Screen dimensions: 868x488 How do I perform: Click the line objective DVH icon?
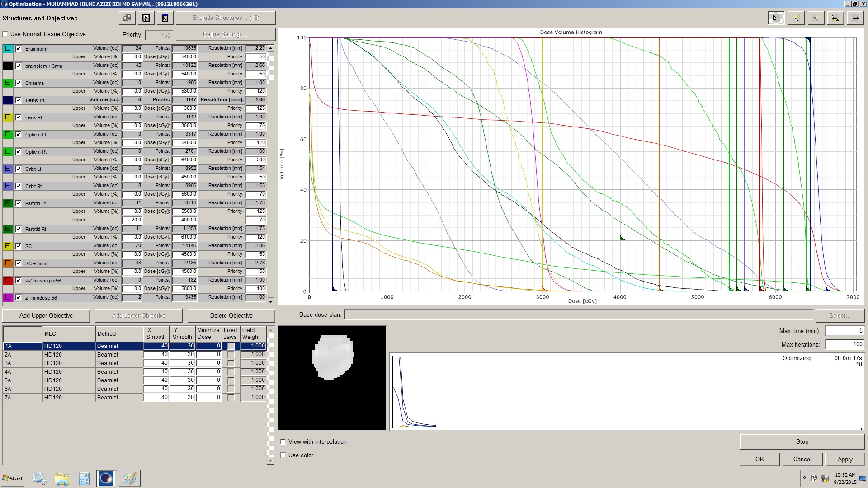tap(835, 18)
